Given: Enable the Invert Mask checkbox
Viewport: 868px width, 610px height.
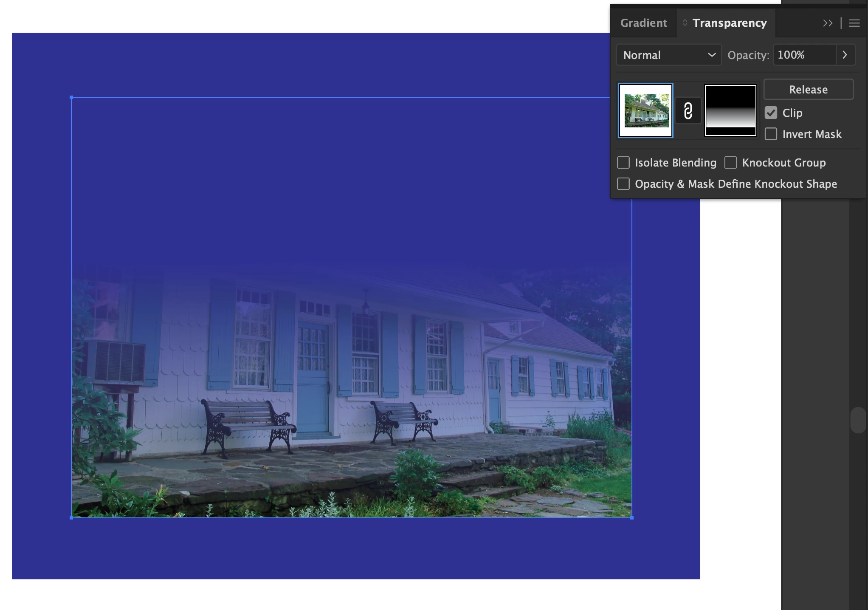Looking at the screenshot, I should click(x=771, y=134).
